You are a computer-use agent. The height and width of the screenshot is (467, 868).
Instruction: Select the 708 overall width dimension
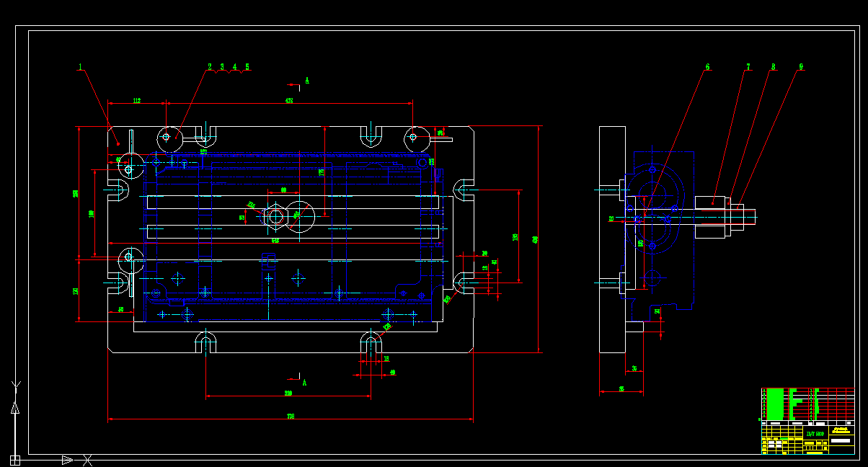pos(291,416)
